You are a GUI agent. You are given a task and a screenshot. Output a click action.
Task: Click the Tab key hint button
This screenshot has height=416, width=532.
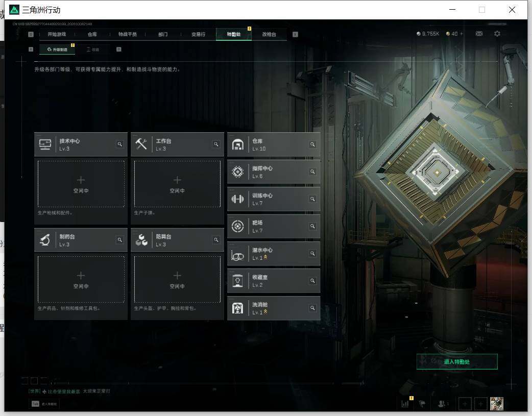click(44, 404)
